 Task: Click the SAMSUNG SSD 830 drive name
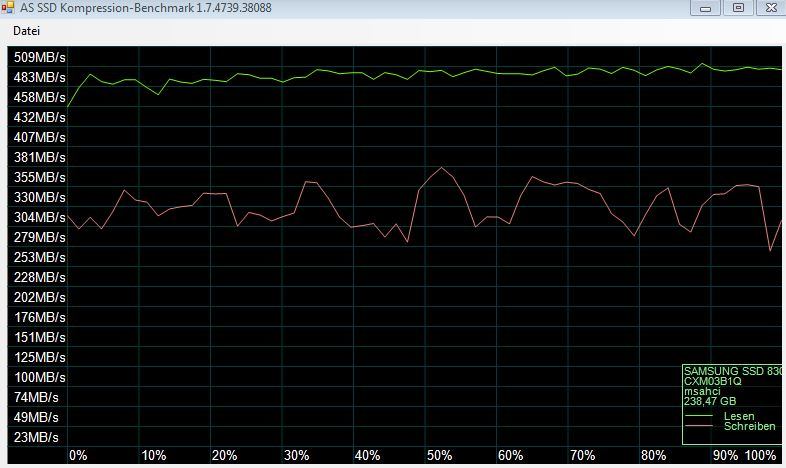point(733,371)
